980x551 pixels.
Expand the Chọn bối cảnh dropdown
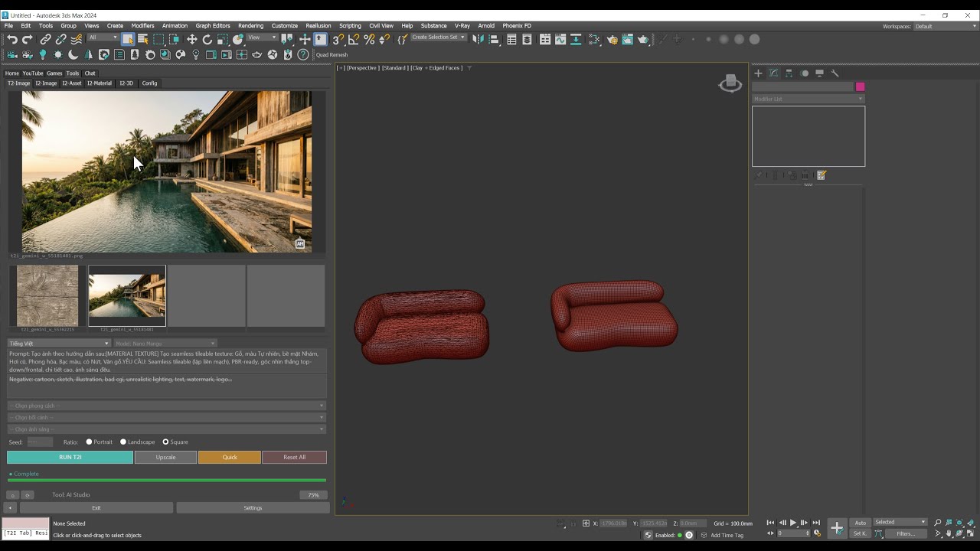(166, 417)
